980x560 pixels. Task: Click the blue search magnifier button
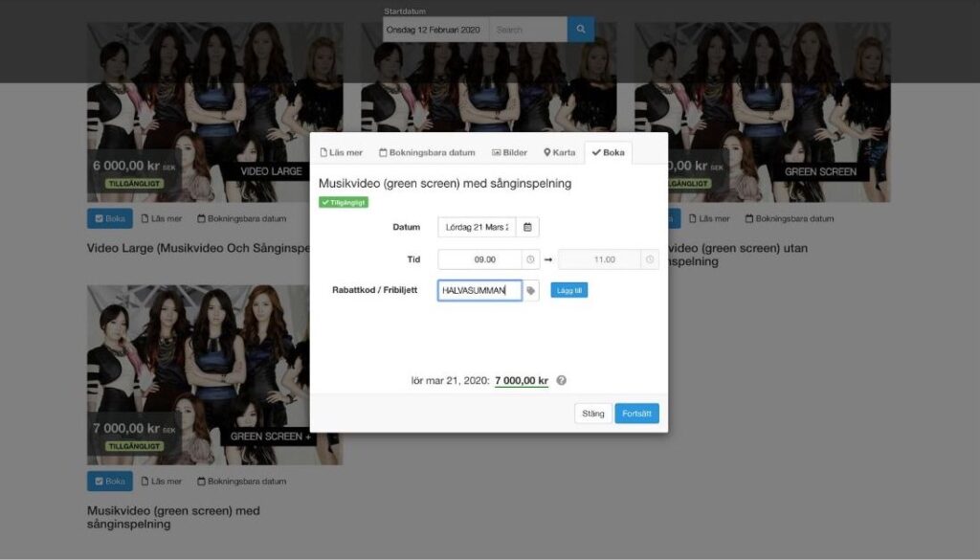tap(581, 30)
